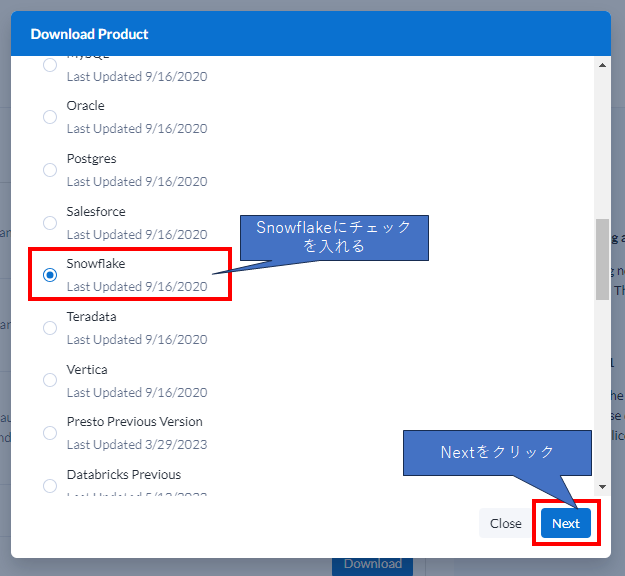625x576 pixels.
Task: Select the partially visible MySQL radio button
Action: click(50, 66)
